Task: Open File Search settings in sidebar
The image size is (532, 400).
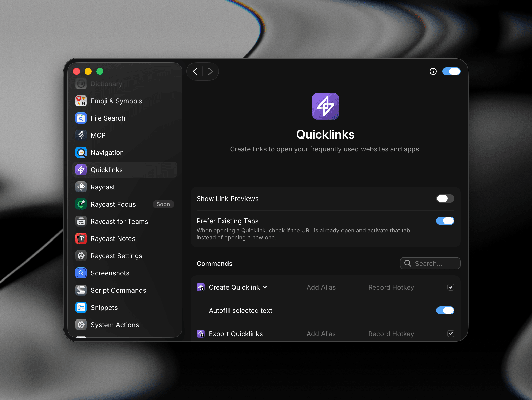Action: tap(125, 118)
